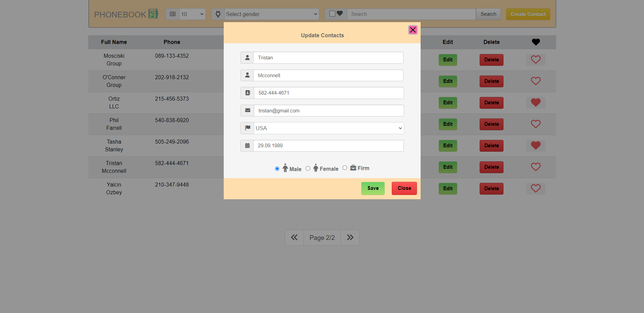The height and width of the screenshot is (313, 644).
Task: Select the Female gender radio button
Action: [x=308, y=168]
